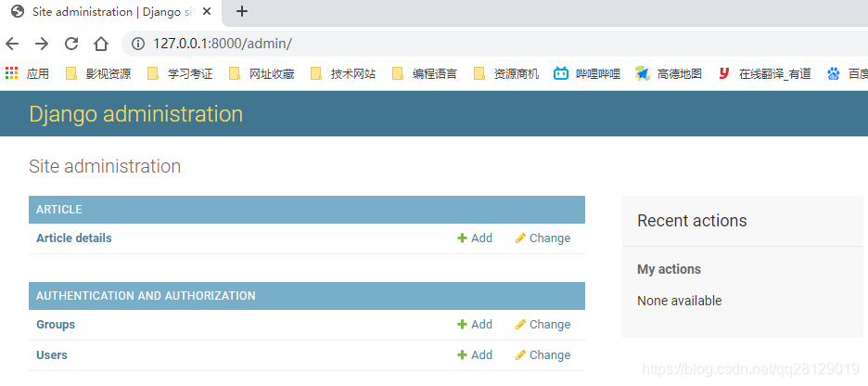Click the browser forward arrow

(42, 44)
